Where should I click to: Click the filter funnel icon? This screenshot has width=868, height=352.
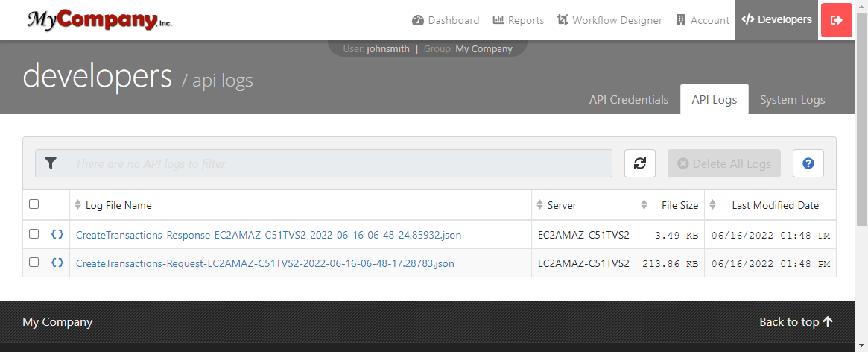51,163
